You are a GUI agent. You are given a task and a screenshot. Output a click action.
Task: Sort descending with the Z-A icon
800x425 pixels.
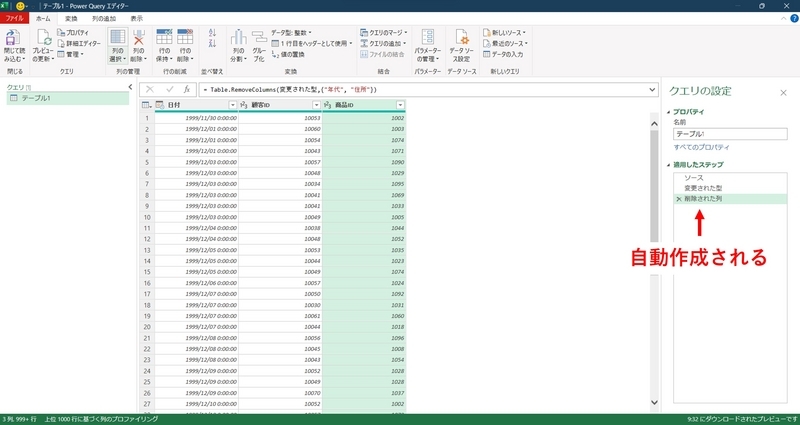coord(213,43)
